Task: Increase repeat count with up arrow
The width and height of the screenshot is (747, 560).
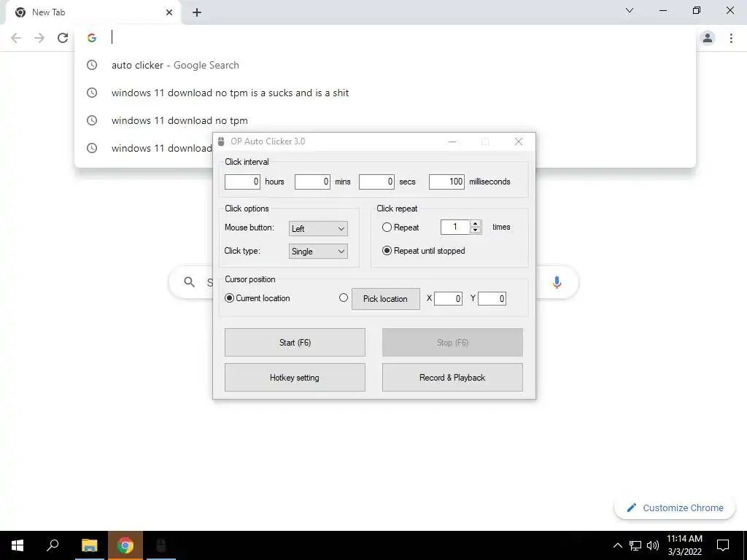Action: [476, 224]
